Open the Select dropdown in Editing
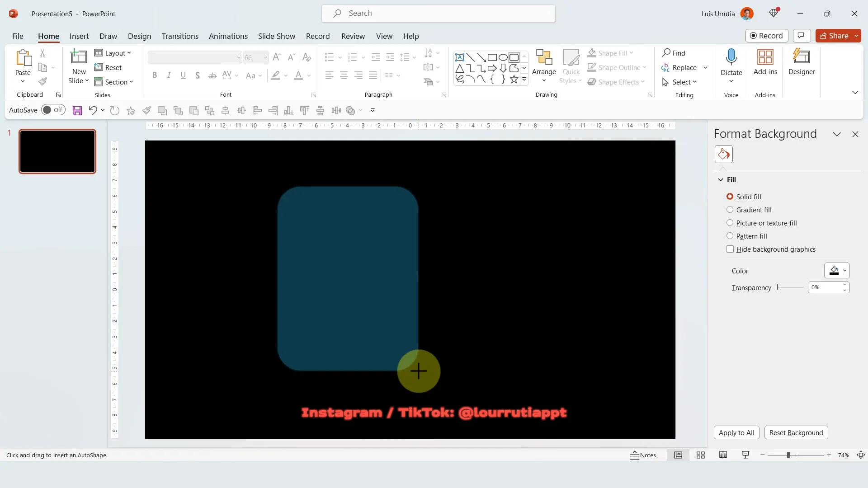 tap(679, 82)
